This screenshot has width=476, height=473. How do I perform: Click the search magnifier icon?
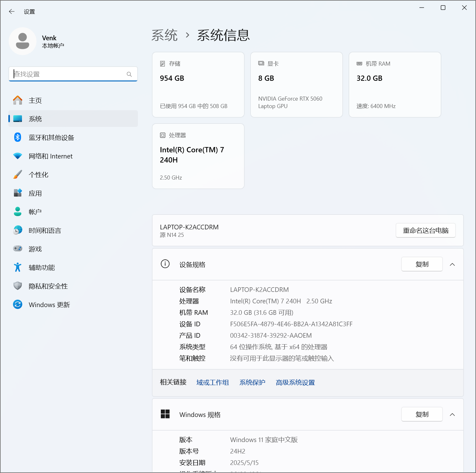[129, 74]
